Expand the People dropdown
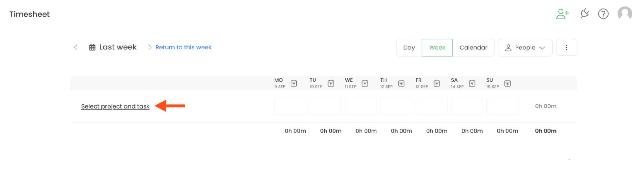Screen dimensions: 644x182 [525, 48]
